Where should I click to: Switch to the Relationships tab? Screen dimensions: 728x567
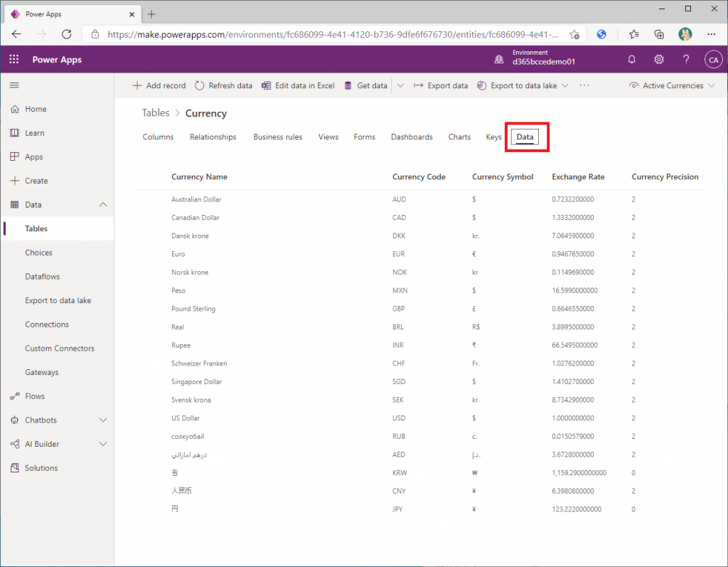pos(213,137)
